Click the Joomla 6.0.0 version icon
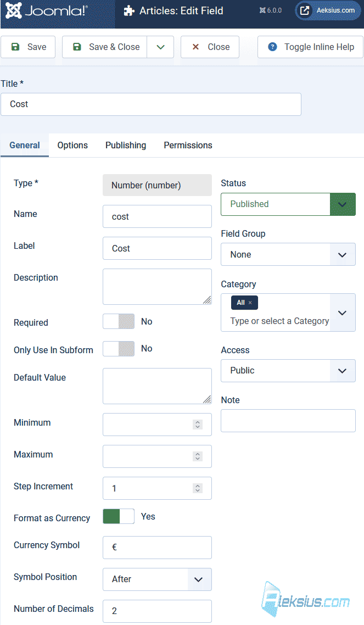Image resolution: width=364 pixels, height=625 pixels. tap(262, 10)
